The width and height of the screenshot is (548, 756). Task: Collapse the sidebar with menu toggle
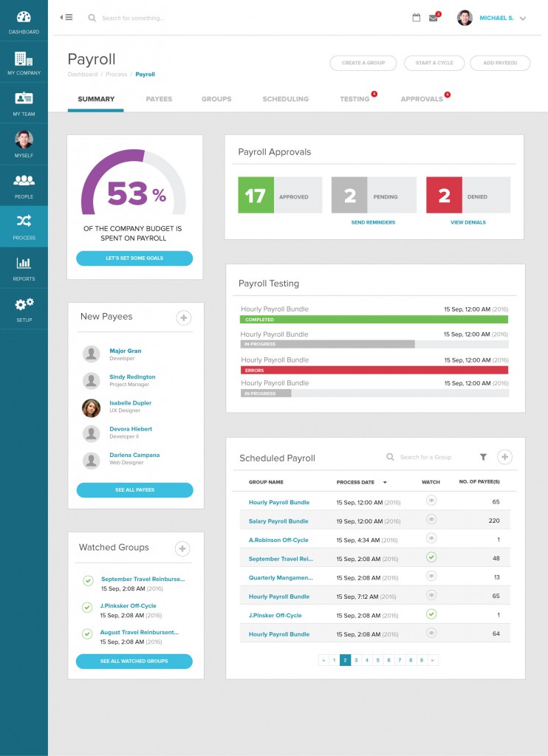point(66,18)
